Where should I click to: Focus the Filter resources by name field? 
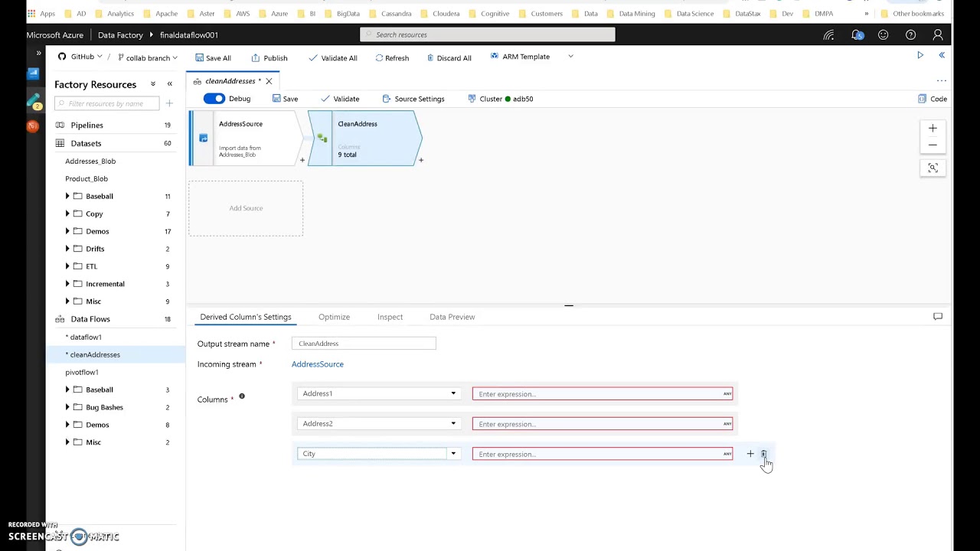pyautogui.click(x=107, y=103)
